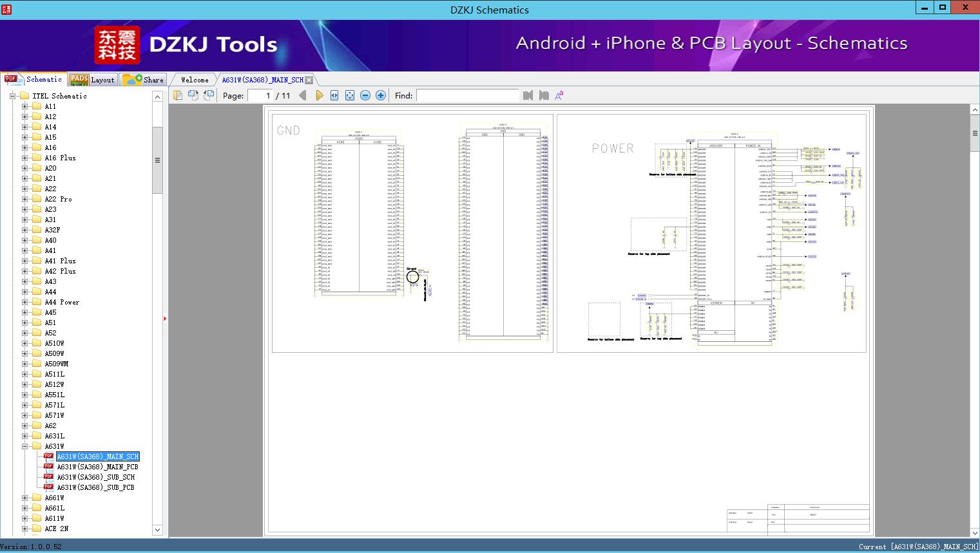980x553 pixels.
Task: Go to the previous page arrow
Action: click(303, 95)
